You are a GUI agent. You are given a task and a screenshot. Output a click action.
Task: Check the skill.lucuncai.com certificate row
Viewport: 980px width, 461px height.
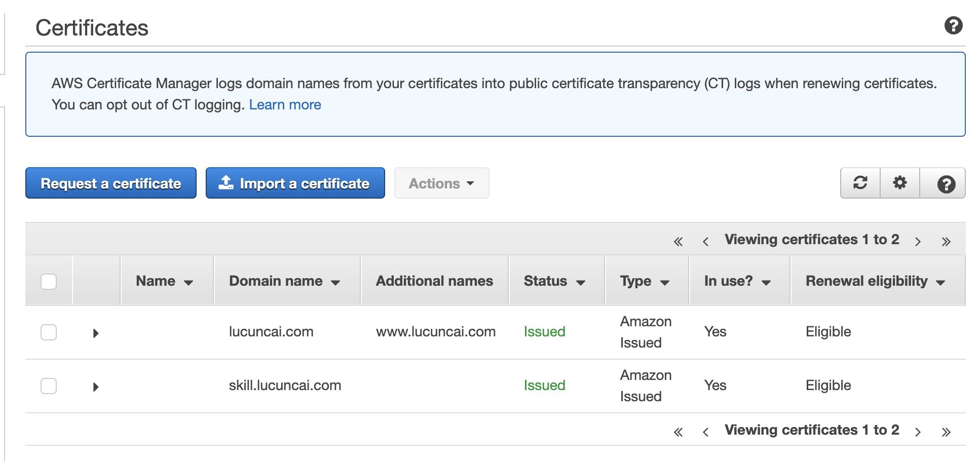coord(49,386)
